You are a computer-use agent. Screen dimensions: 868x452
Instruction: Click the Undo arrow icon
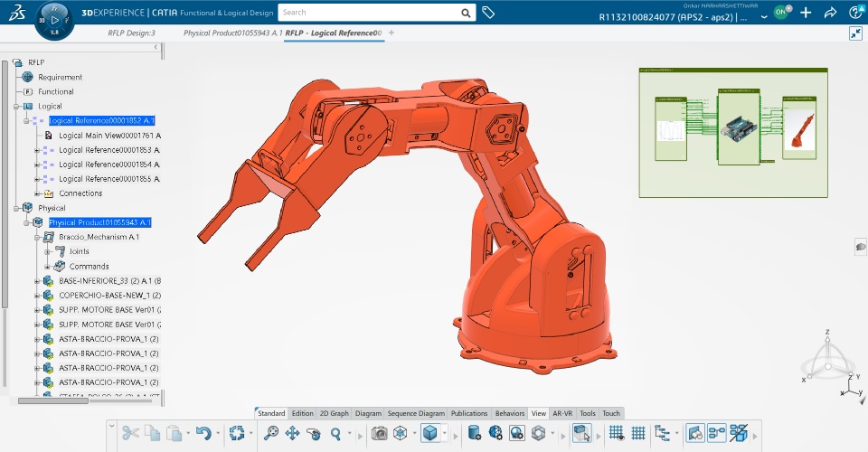(x=203, y=433)
